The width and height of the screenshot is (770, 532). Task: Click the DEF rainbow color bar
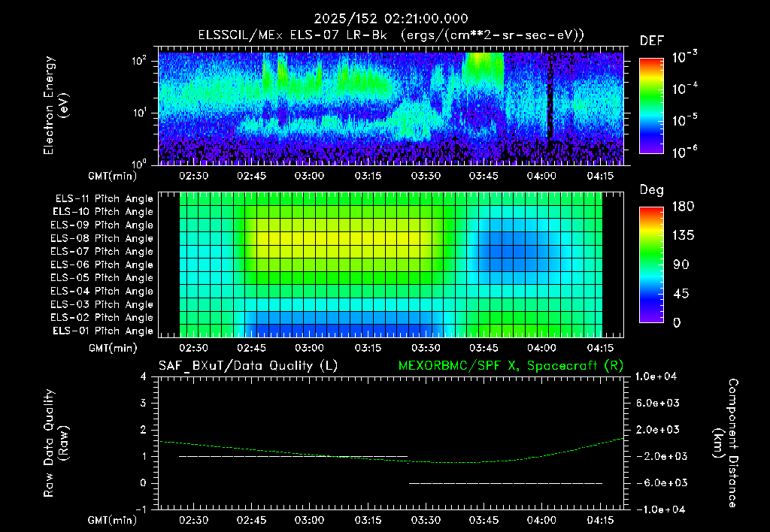(652, 105)
